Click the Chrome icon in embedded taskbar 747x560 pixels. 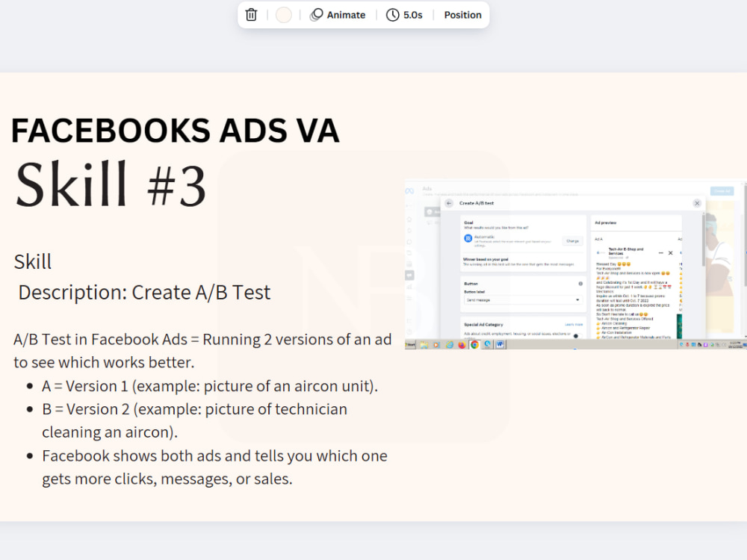tap(474, 345)
